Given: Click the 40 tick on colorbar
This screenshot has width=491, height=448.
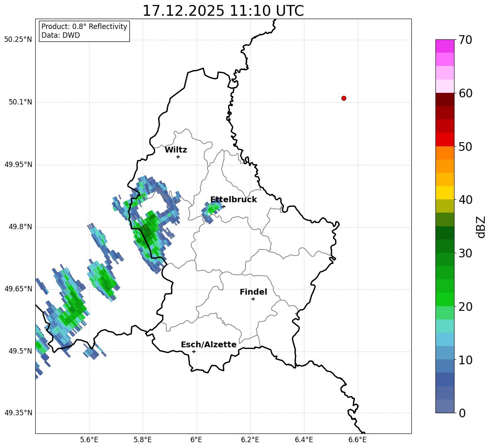Looking at the screenshot, I should [x=466, y=200].
